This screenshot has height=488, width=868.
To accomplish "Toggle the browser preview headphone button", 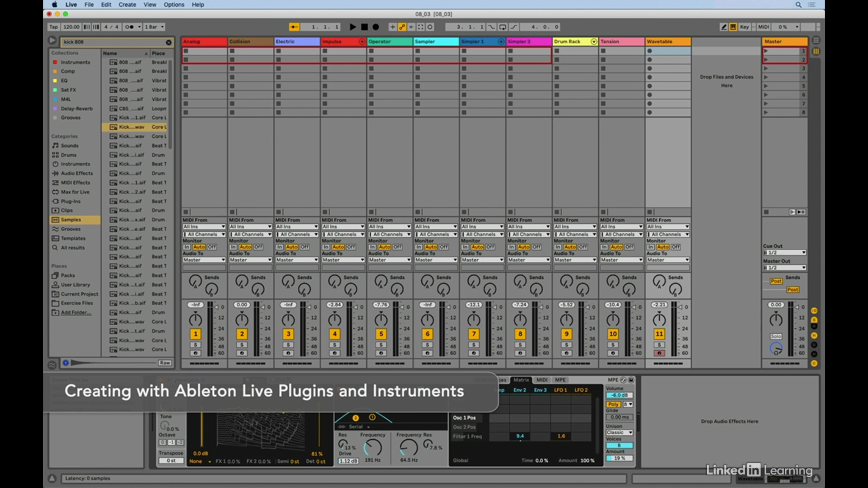I will click(66, 363).
